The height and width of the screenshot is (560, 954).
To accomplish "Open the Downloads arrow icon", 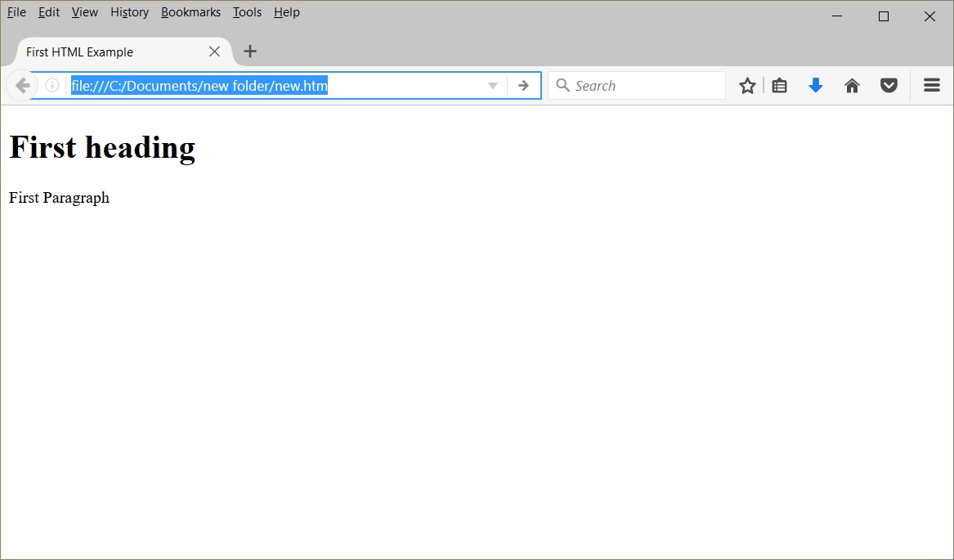I will 815,86.
